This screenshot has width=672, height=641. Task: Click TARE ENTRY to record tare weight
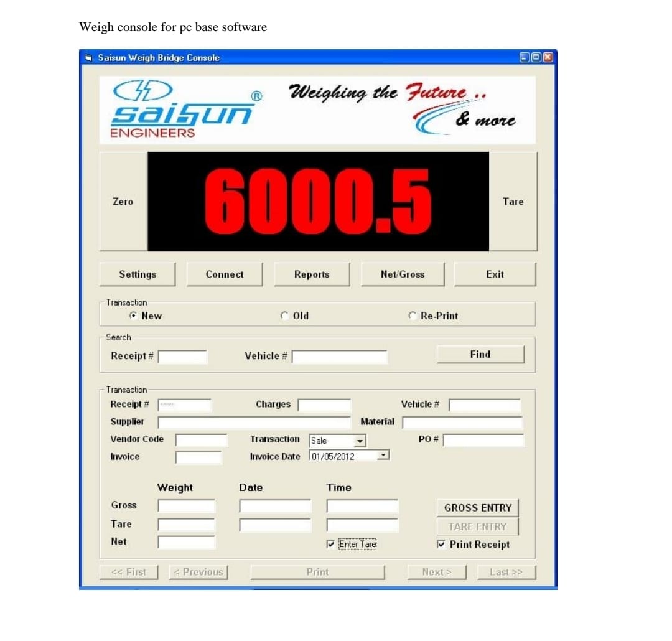tap(477, 526)
